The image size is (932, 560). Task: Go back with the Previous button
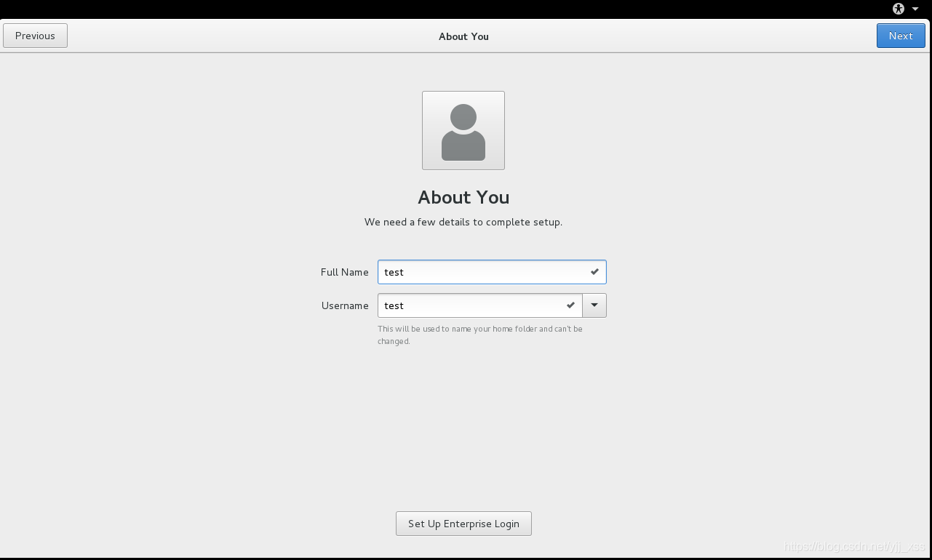(x=35, y=36)
